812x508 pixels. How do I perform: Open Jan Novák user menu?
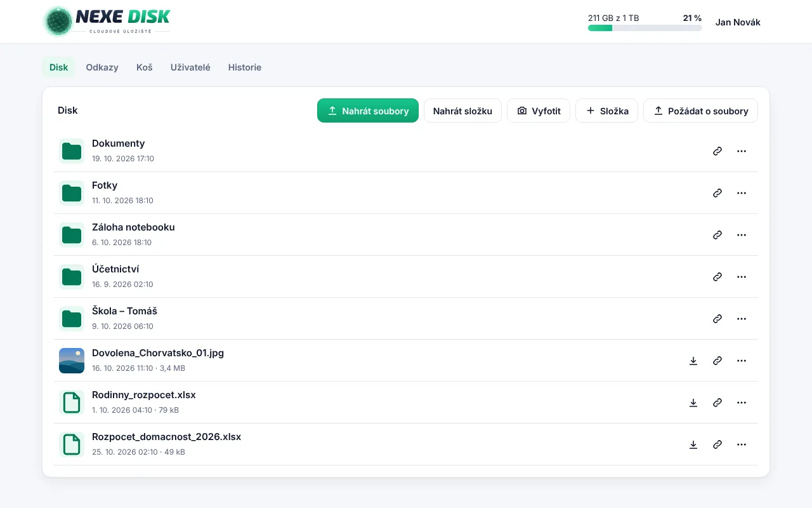click(738, 22)
